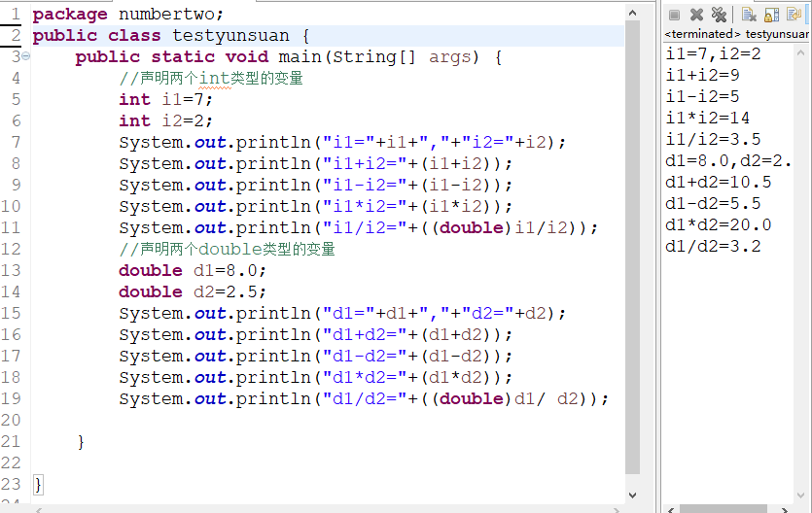
Task: Click println "d1+d2=" statement on line 16
Action: point(316,334)
